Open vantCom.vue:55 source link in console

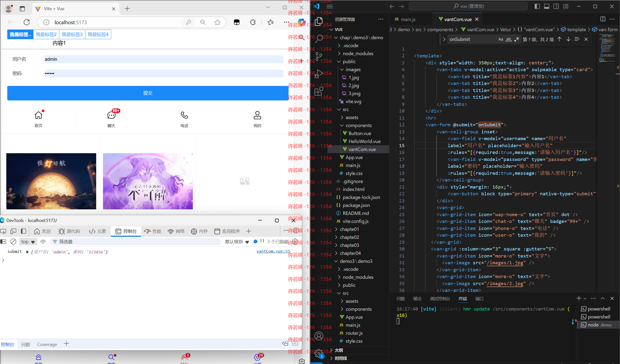coord(273,251)
